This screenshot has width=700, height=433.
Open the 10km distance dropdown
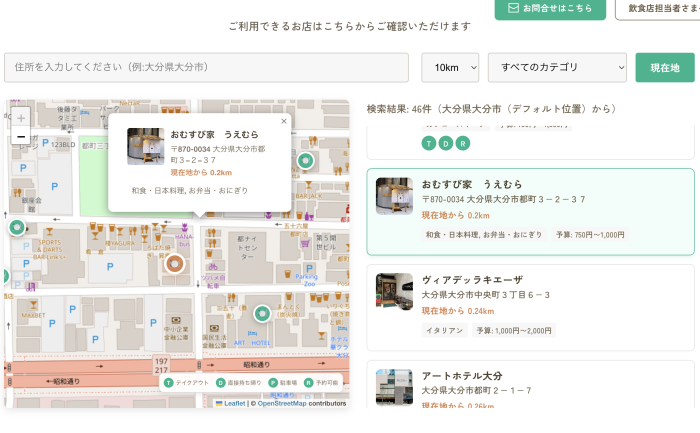450,68
